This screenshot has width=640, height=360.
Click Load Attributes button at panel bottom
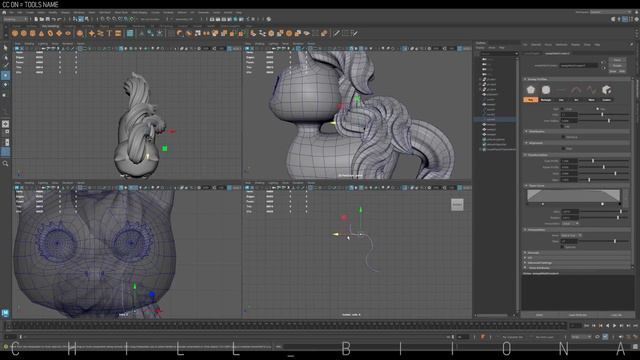578,315
